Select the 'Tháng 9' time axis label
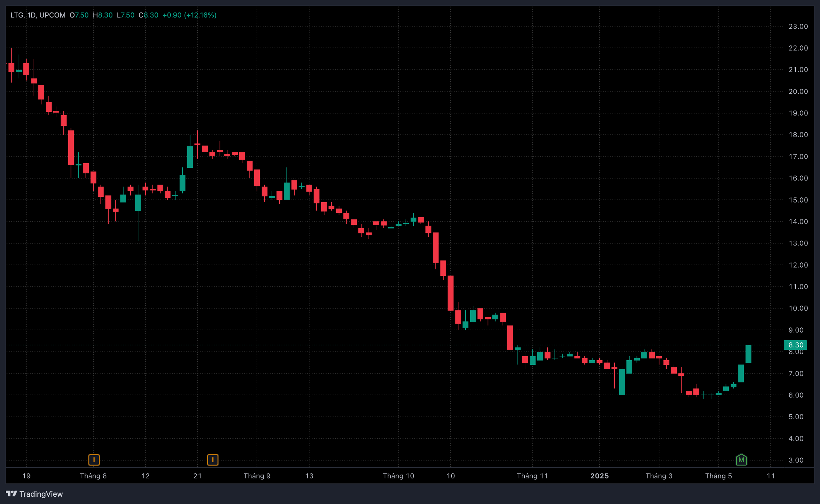This screenshot has width=820, height=504. point(257,476)
